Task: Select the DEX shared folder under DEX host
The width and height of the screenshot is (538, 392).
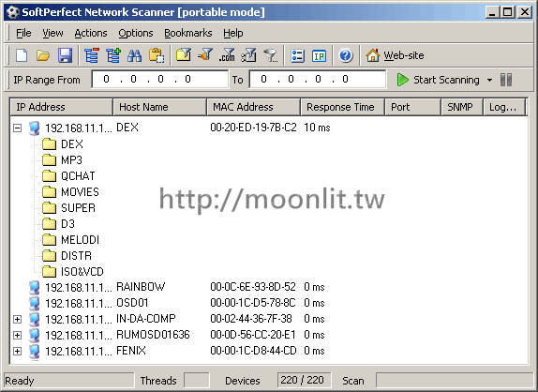Action: coord(72,144)
